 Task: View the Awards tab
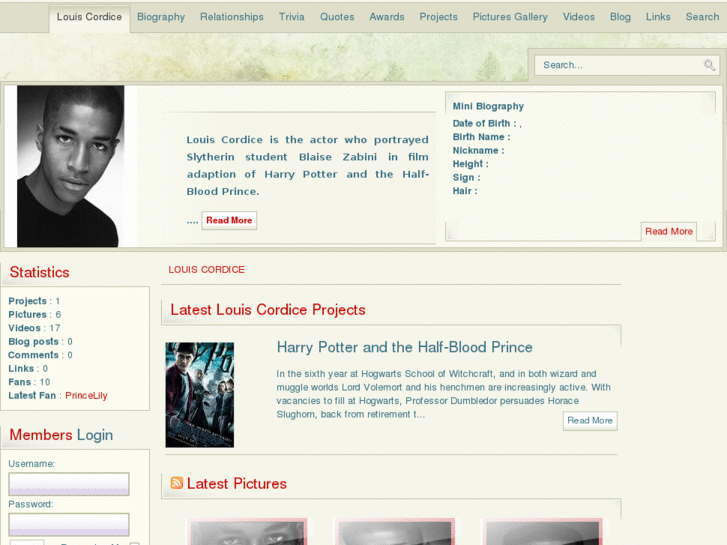387,17
